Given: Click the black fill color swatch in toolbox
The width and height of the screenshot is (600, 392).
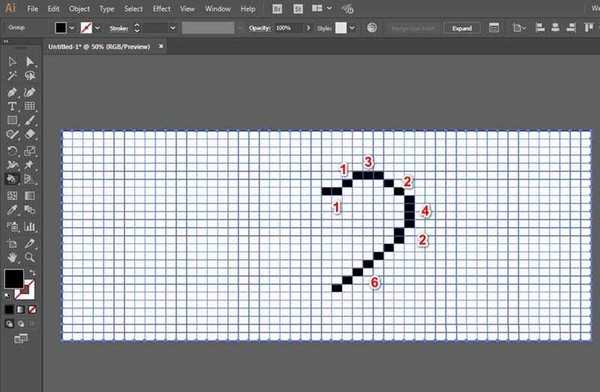Looking at the screenshot, I should tap(14, 279).
